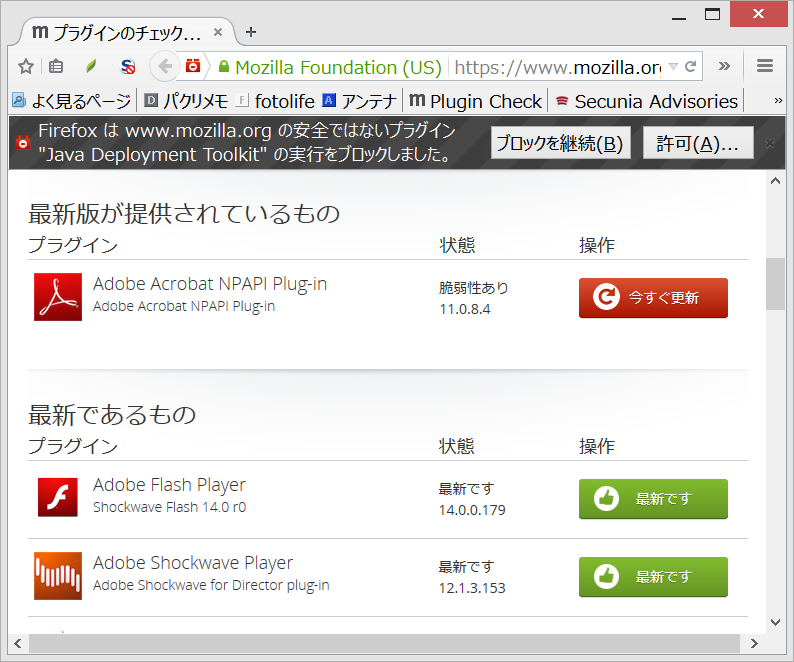This screenshot has height=662, width=794.
Task: Click the green leaf toolbar icon
Action: pos(91,66)
